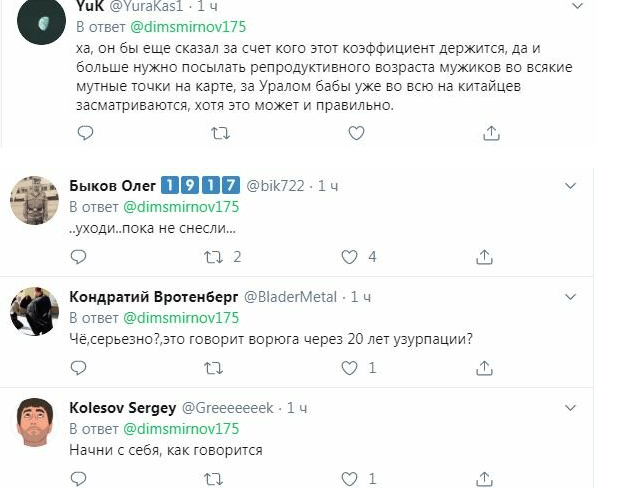
Task: Reply to Быков Олег's tweet
Action: pyautogui.click(x=84, y=257)
